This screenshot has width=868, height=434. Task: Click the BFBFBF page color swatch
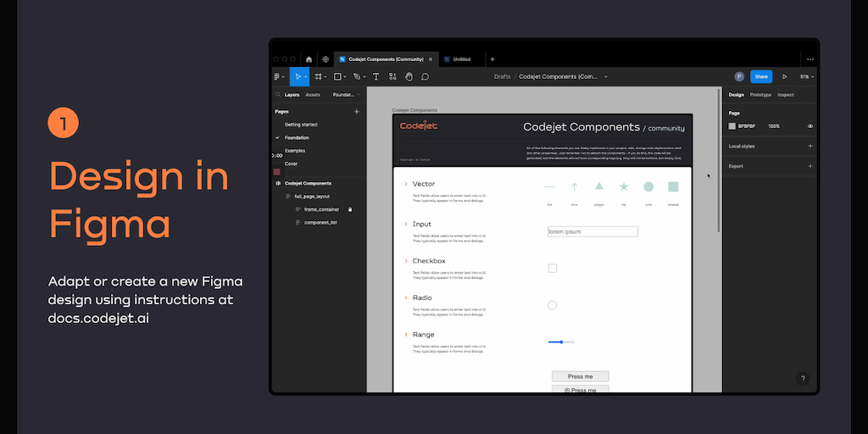point(732,125)
